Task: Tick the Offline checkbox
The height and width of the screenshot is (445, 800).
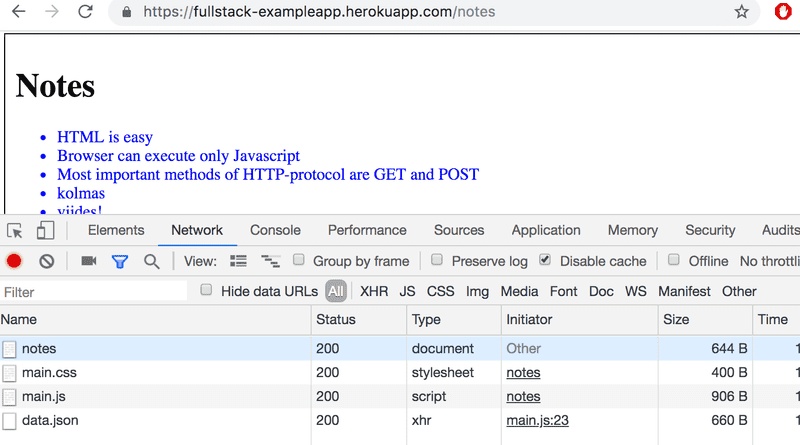Action: 673,260
